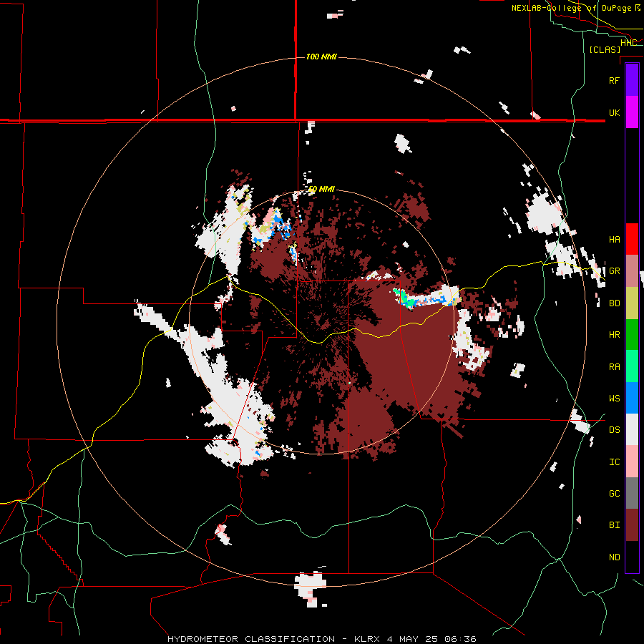Select the BD legend label
644x644 pixels.
tap(614, 303)
